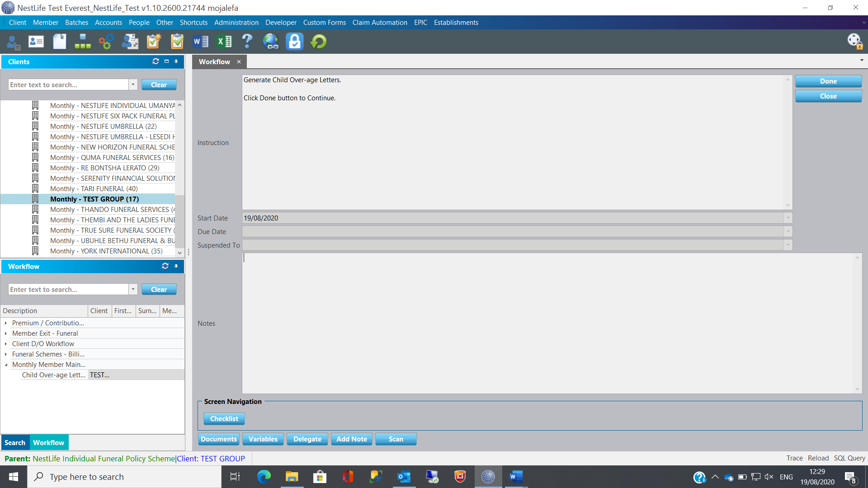Click Reload in the status bar

818,458
